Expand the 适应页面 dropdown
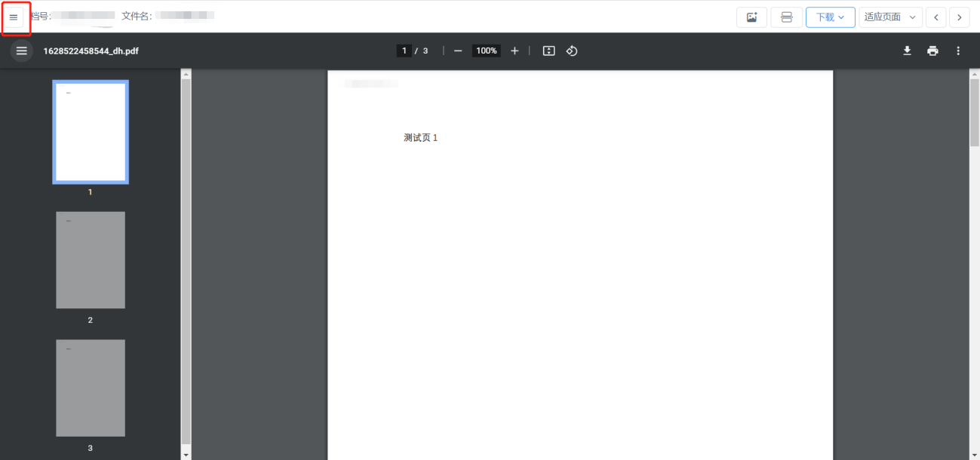This screenshot has width=980, height=460. click(890, 17)
